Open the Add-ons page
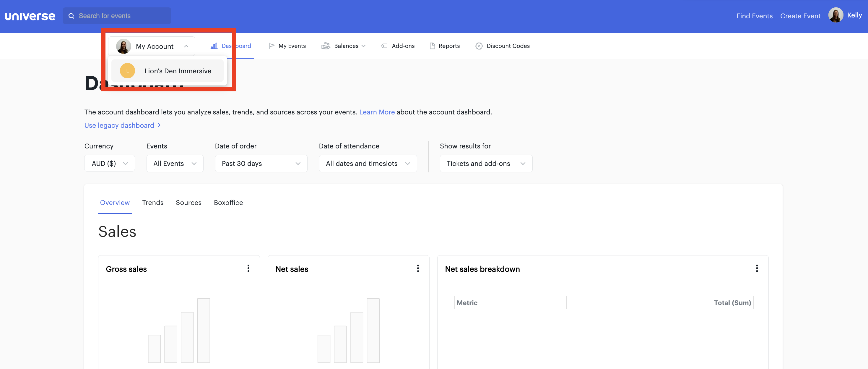Screen dimensions: 868x369 click(x=398, y=46)
